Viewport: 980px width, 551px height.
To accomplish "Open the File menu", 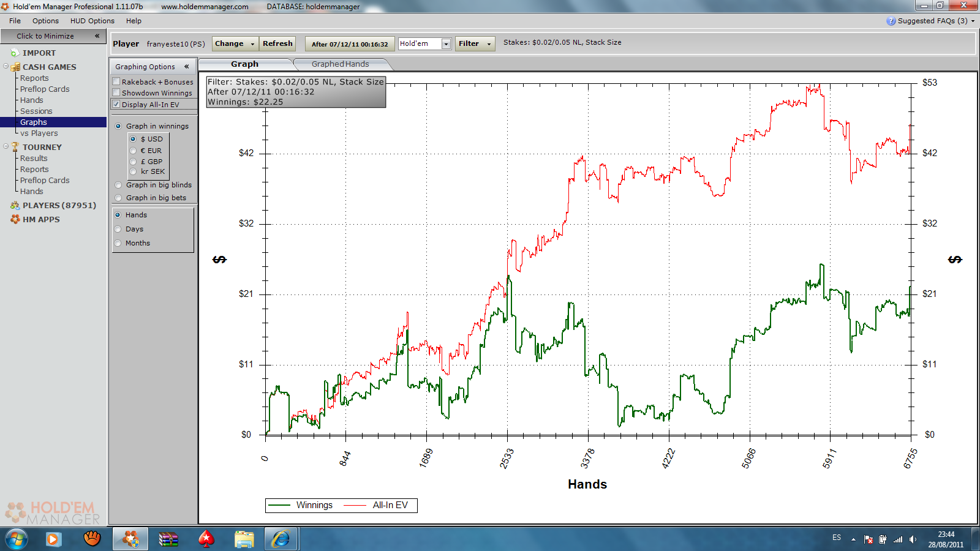I will (x=15, y=21).
